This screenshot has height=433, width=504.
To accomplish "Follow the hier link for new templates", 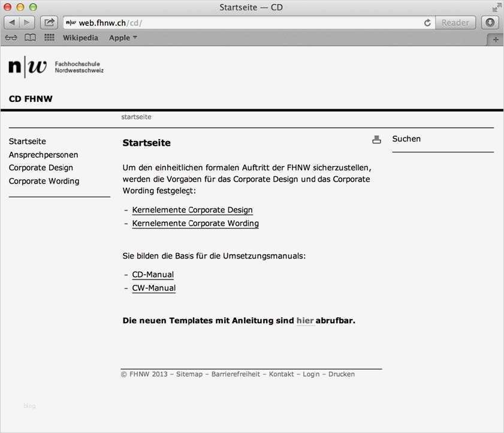I will pos(305,320).
